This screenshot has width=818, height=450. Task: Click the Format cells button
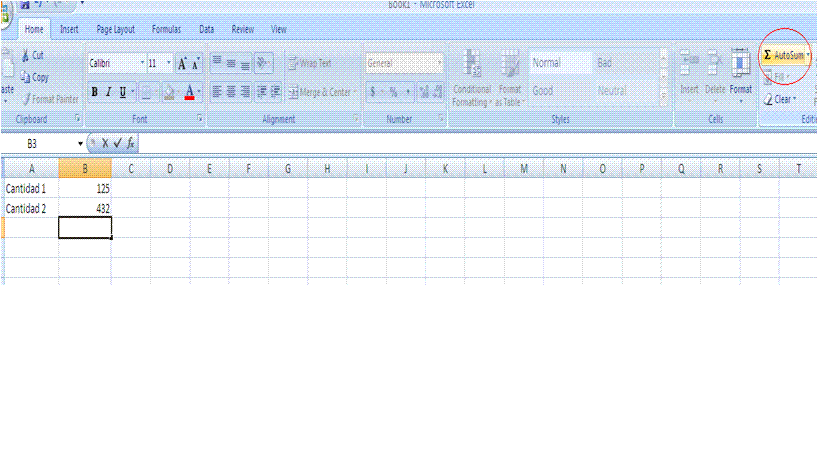(x=740, y=76)
